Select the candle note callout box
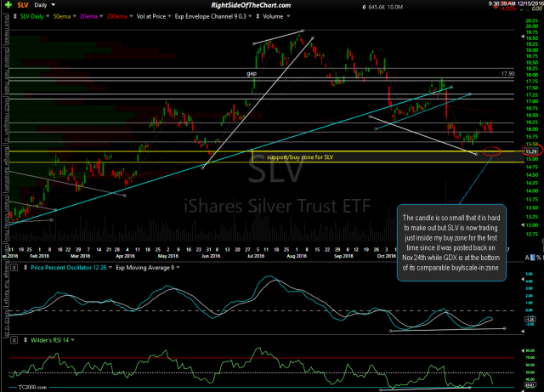The width and height of the screenshot is (544, 392). [451, 242]
